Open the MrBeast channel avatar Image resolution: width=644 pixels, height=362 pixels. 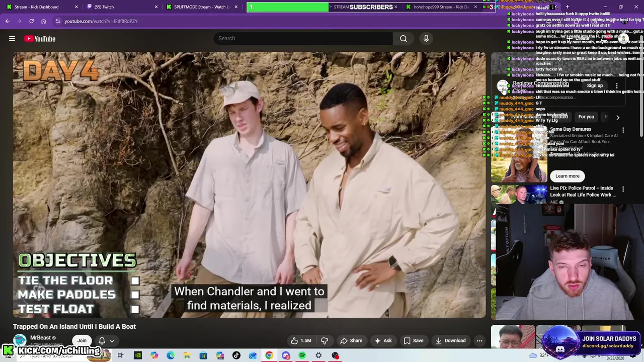point(20,341)
